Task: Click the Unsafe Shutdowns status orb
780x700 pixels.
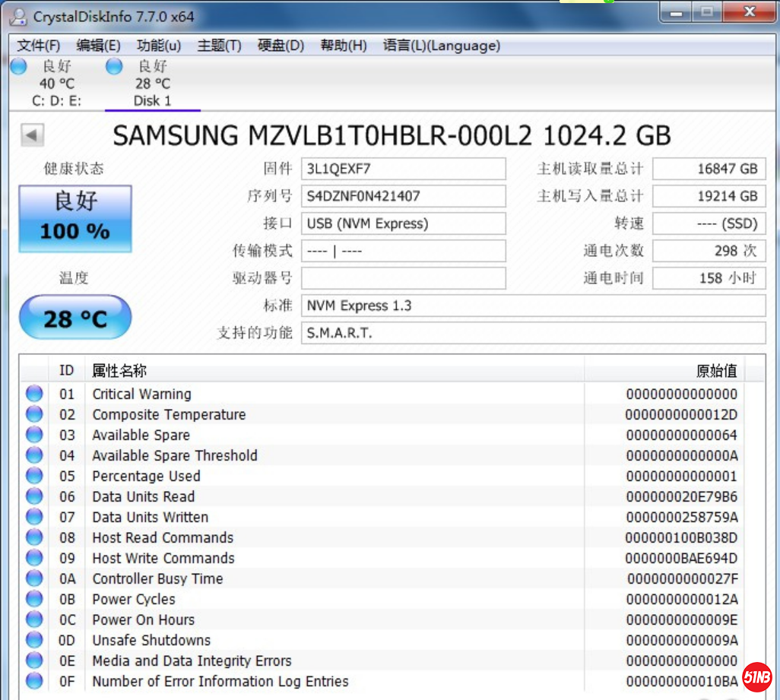Action: (34, 640)
